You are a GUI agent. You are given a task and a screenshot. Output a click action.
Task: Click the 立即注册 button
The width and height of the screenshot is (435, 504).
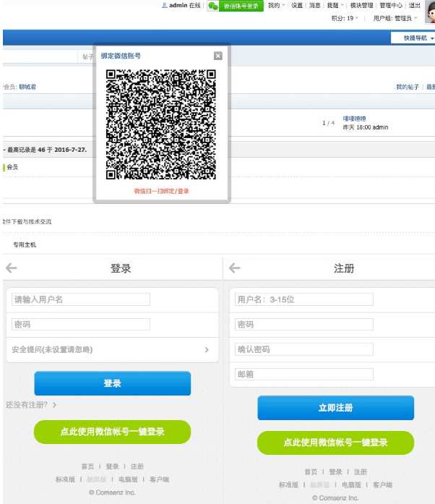coord(336,408)
